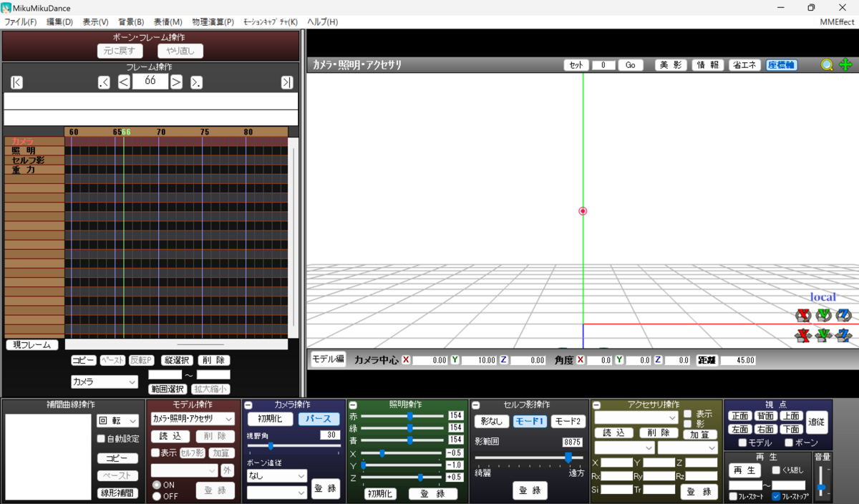The width and height of the screenshot is (859, 504).
Task: Click the pink camera center marker in viewport
Action: [583, 211]
